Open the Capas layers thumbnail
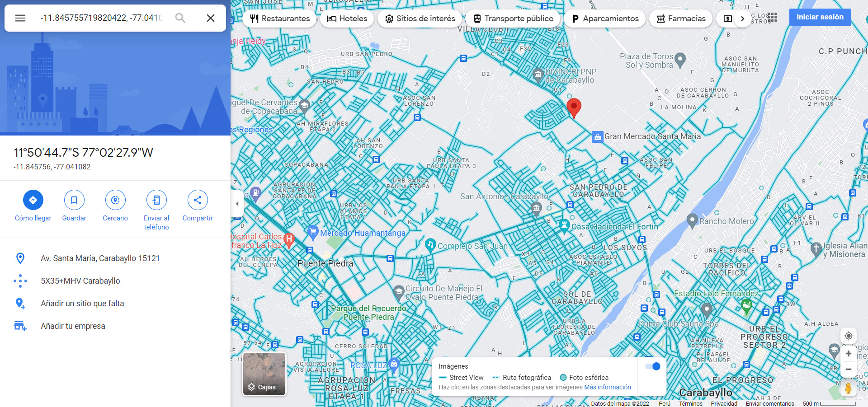The image size is (868, 407). coord(264,374)
